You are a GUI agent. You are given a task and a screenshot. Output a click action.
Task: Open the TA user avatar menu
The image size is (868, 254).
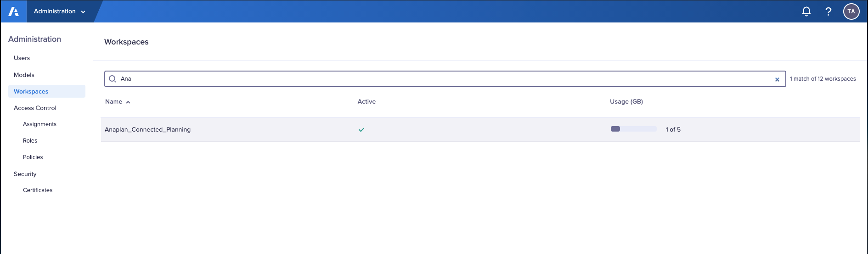point(851,11)
